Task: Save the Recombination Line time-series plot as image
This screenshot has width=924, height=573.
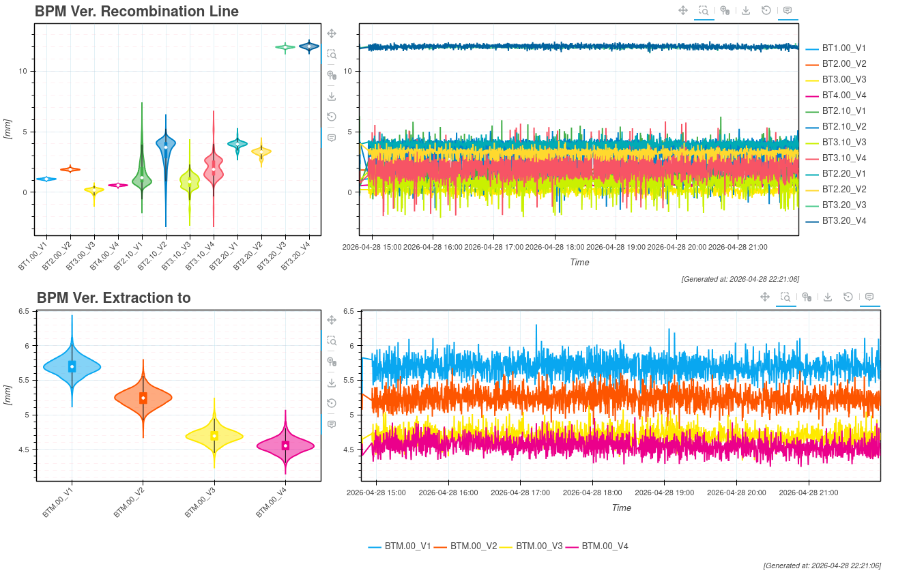Action: 746,10
